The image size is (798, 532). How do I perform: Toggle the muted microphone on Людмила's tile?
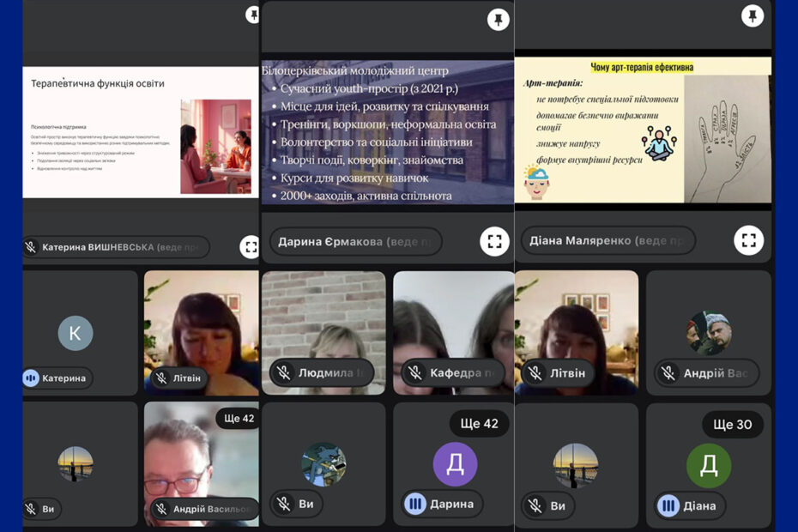pos(283,372)
